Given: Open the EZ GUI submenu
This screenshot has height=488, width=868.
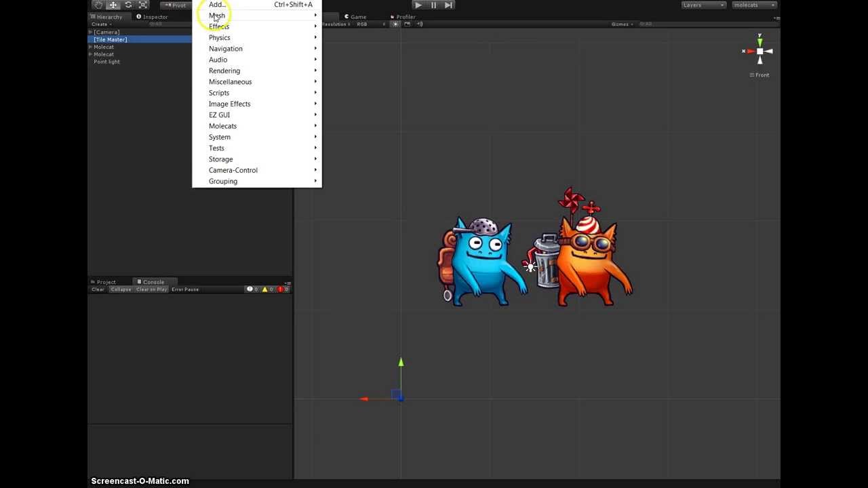Looking at the screenshot, I should click(x=256, y=115).
